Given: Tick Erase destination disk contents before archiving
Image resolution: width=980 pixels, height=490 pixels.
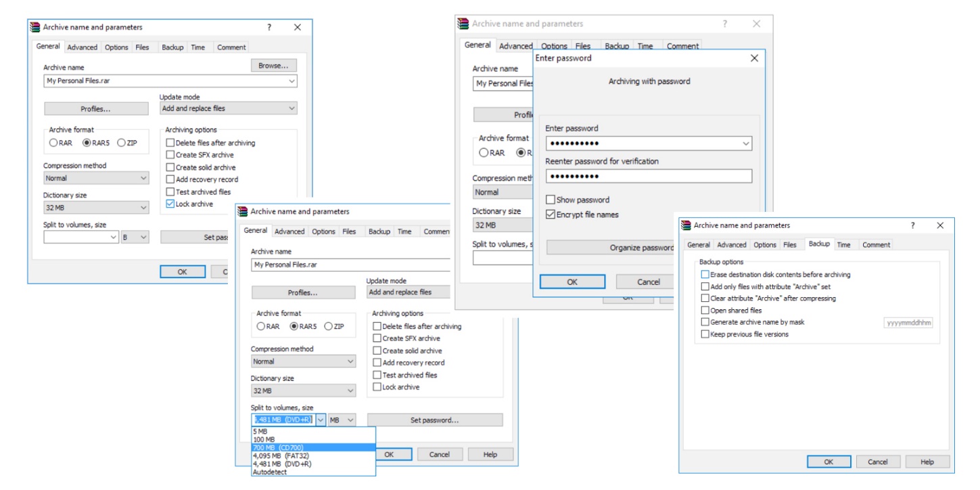Looking at the screenshot, I should (x=705, y=275).
